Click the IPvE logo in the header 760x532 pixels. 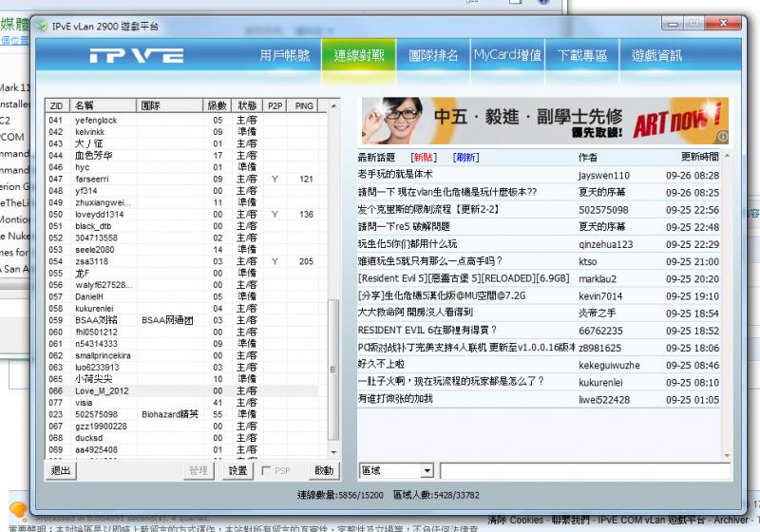click(137, 55)
